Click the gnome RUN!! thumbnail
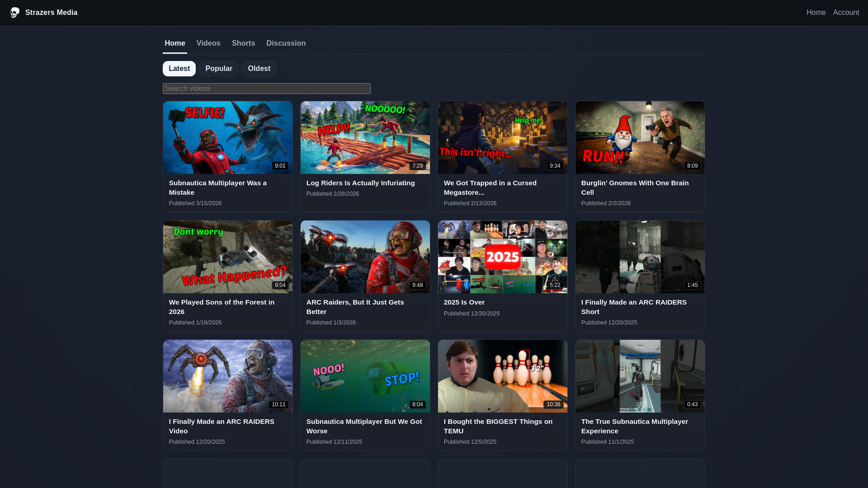The image size is (868, 488). (640, 137)
